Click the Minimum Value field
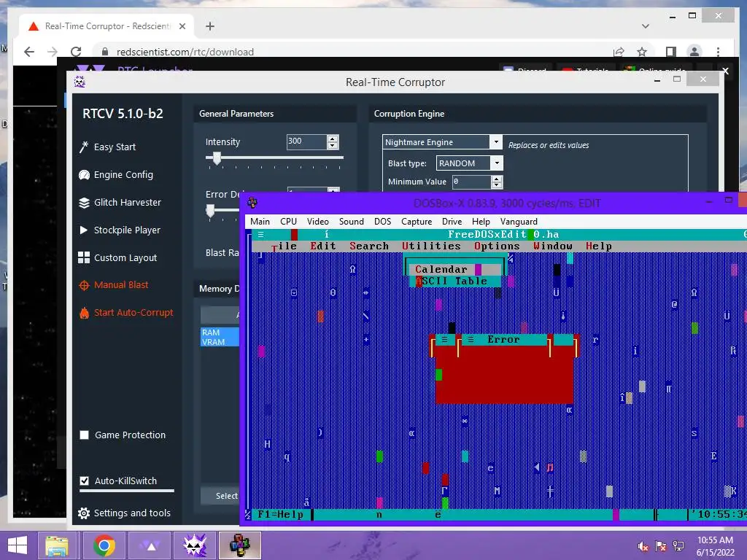Image resolution: width=747 pixels, height=560 pixels. tap(472, 182)
